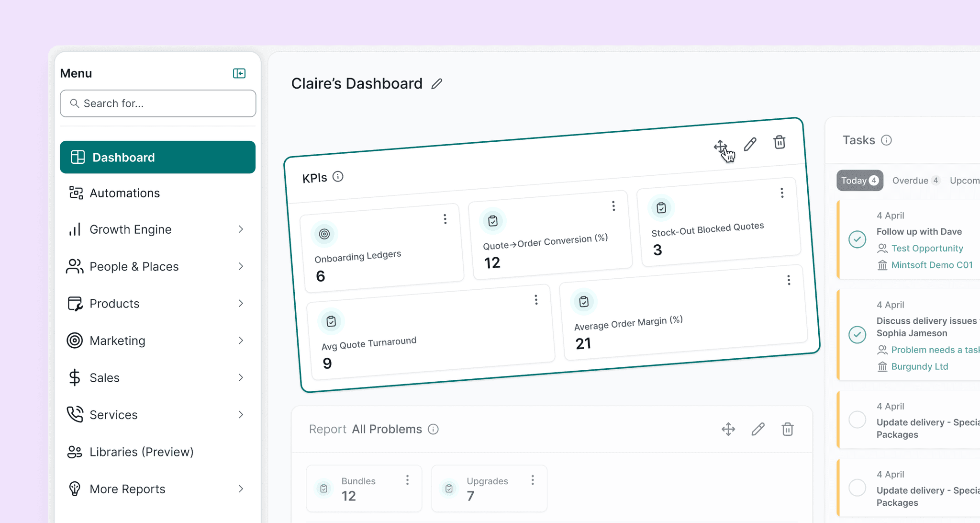Switch to the Upcoming tasks tab

click(x=965, y=181)
